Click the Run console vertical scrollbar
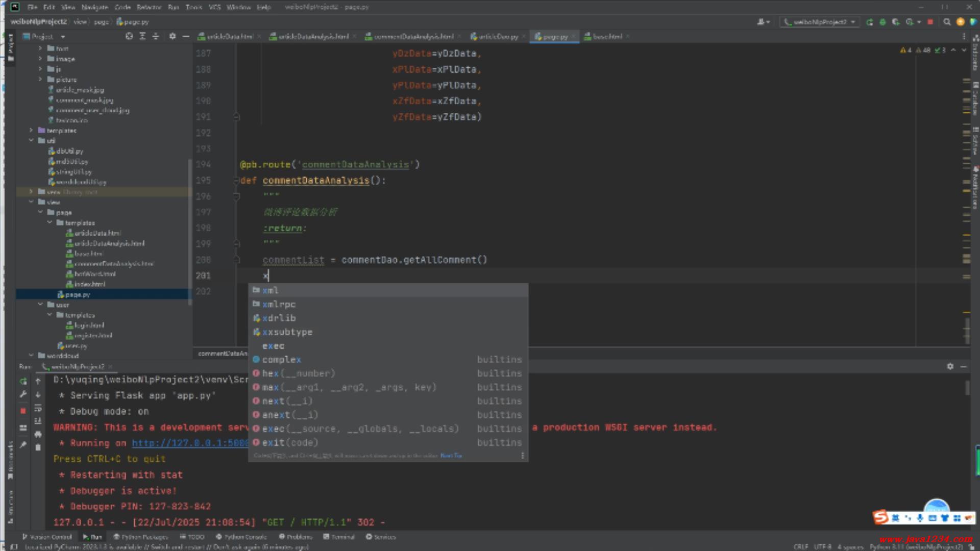Viewport: 980px width, 551px height. tap(967, 388)
